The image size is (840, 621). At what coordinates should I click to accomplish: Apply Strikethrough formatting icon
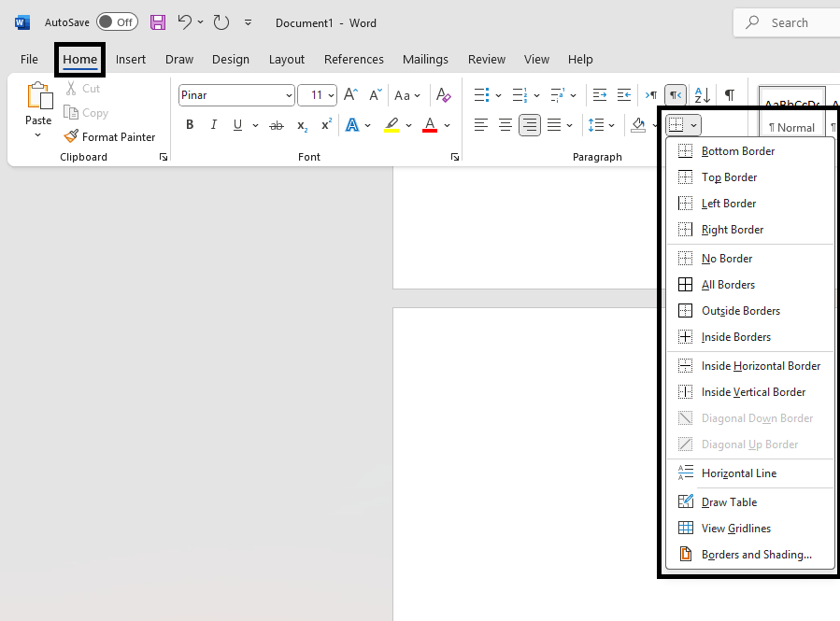[x=277, y=125]
